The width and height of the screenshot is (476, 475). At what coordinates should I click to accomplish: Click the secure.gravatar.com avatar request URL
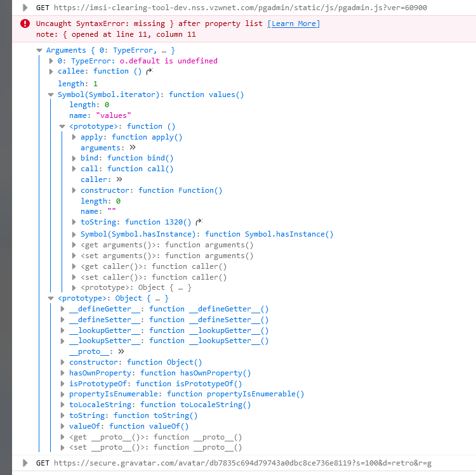click(242, 463)
